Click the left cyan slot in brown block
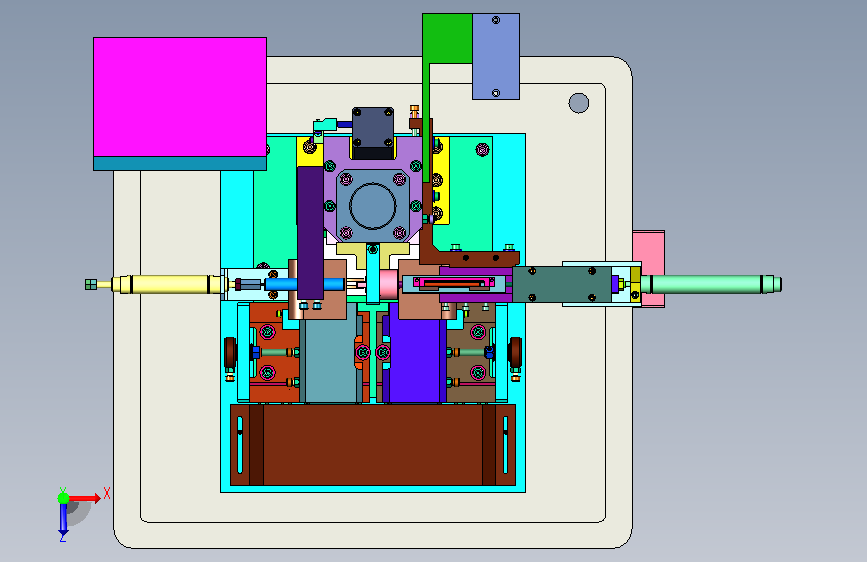867x562 pixels. pos(240,445)
